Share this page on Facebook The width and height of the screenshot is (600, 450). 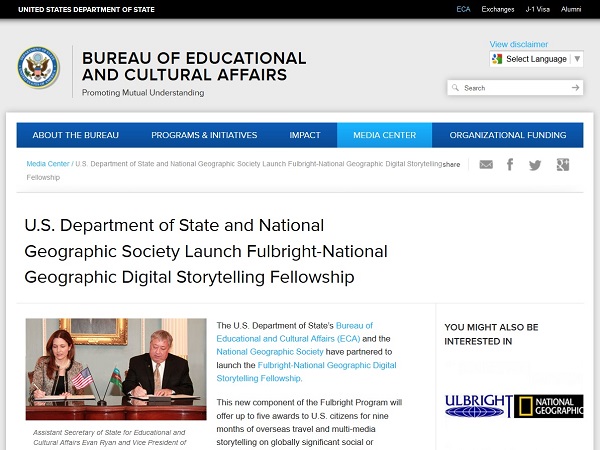click(x=510, y=165)
